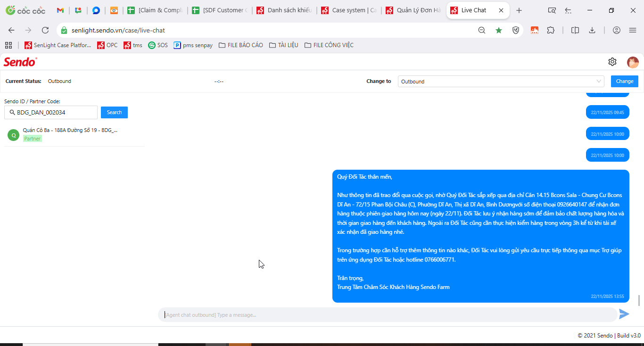Image resolution: width=644 pixels, height=346 pixels.
Task: Open the OPC bookmark
Action: tap(107, 45)
